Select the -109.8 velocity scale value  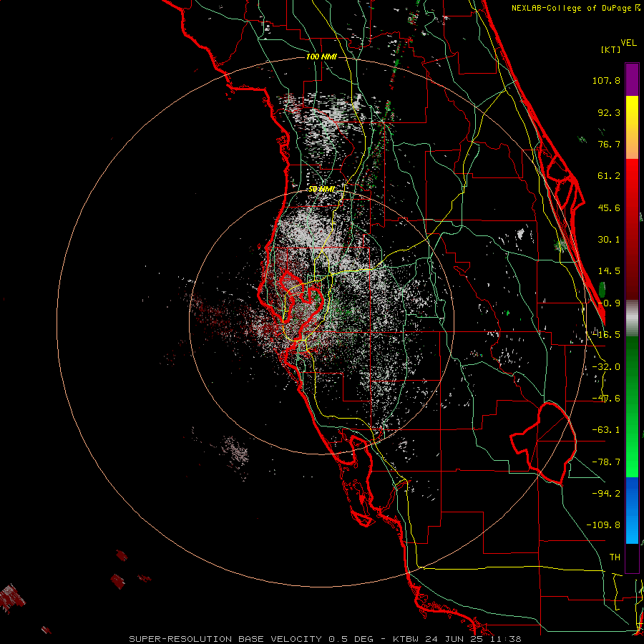[603, 525]
